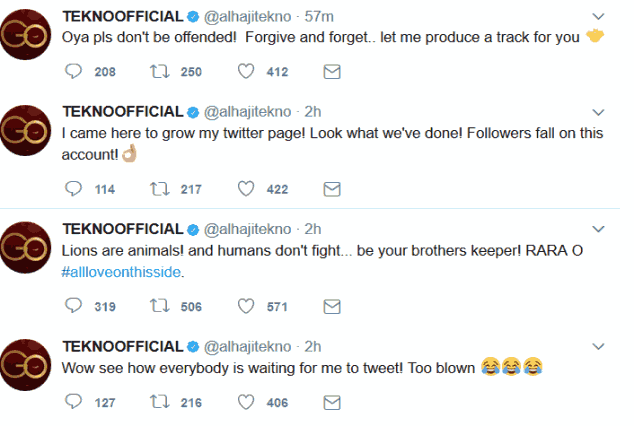Like the tweet with 412 likes
Viewport: 634px width, 426px height.
point(246,71)
